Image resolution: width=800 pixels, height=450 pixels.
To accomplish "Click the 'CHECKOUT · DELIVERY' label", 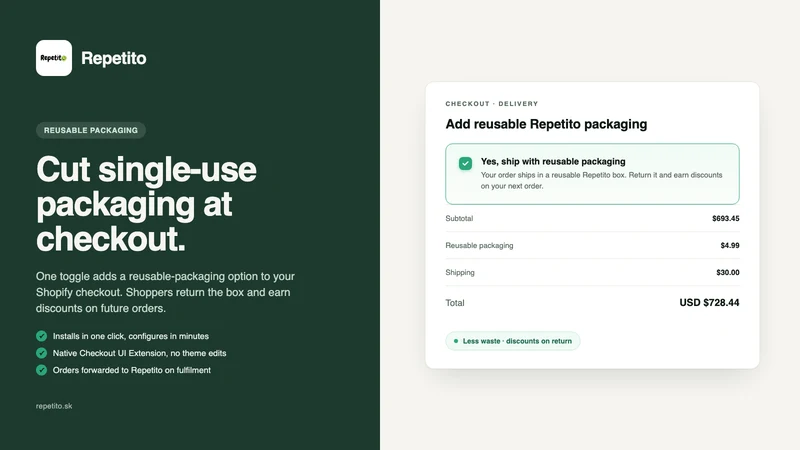I will tap(492, 104).
